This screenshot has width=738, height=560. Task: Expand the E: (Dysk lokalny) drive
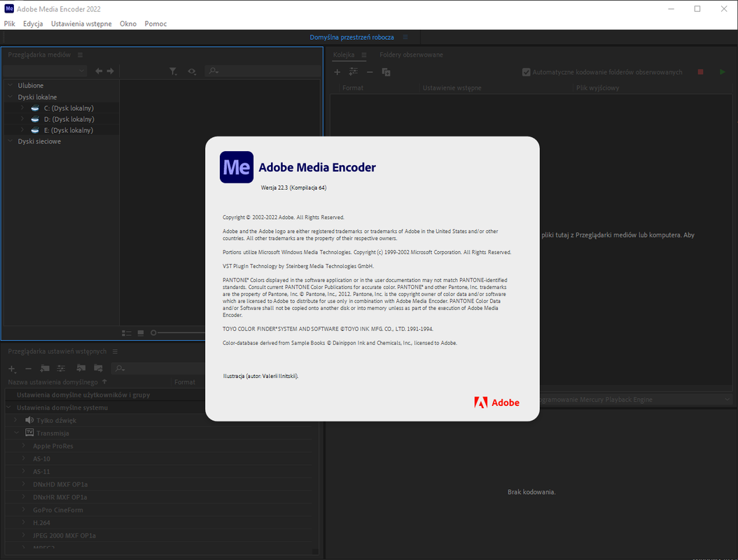click(x=22, y=130)
